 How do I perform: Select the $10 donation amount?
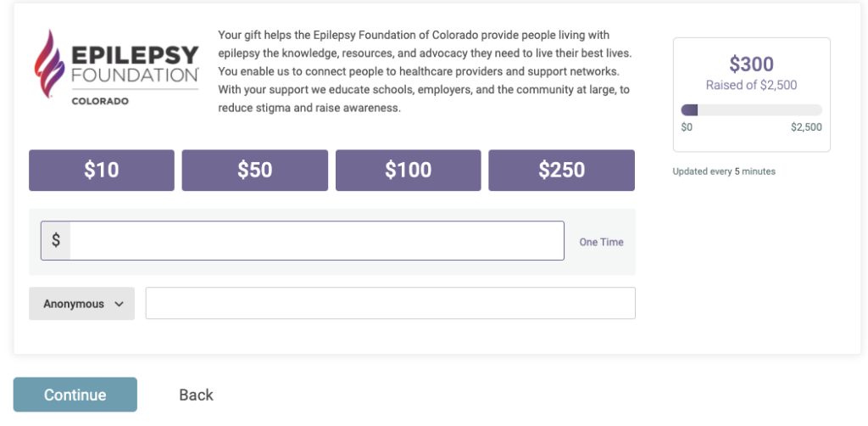102,171
